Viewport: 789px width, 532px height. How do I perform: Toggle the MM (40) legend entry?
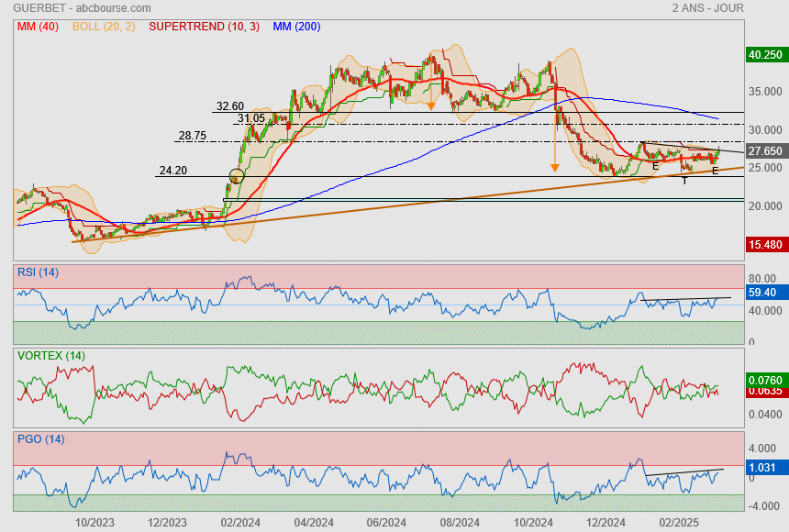click(38, 27)
